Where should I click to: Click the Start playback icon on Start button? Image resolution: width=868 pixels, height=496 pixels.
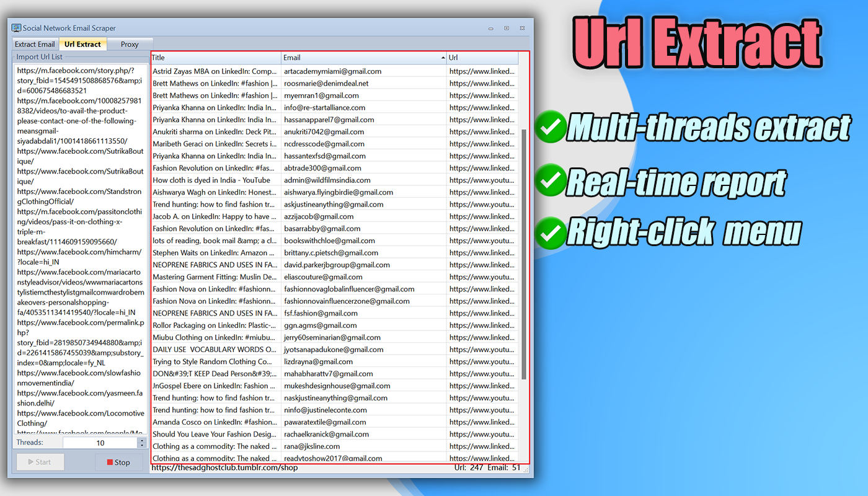tap(30, 461)
